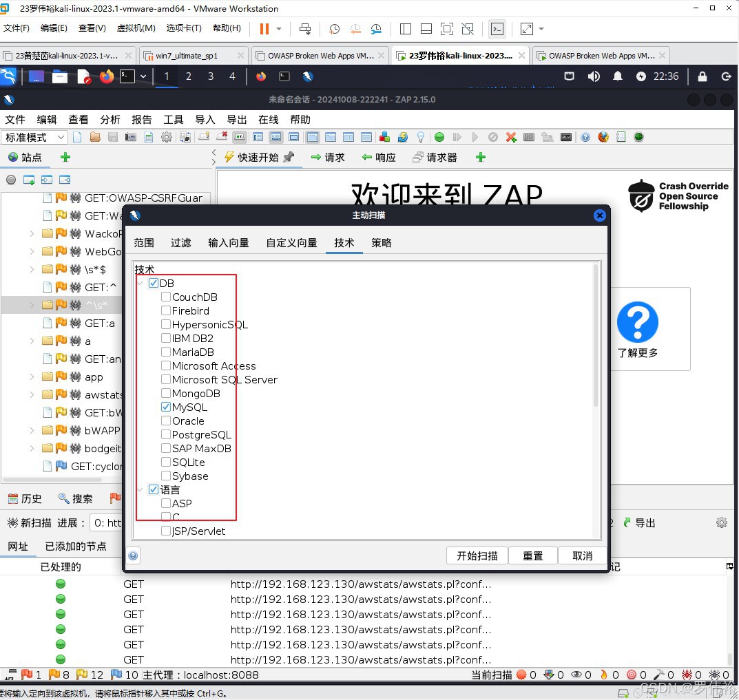Viewport: 739px width, 700px height.
Task: Click the technology list vertical scrollbar
Action: [596, 335]
